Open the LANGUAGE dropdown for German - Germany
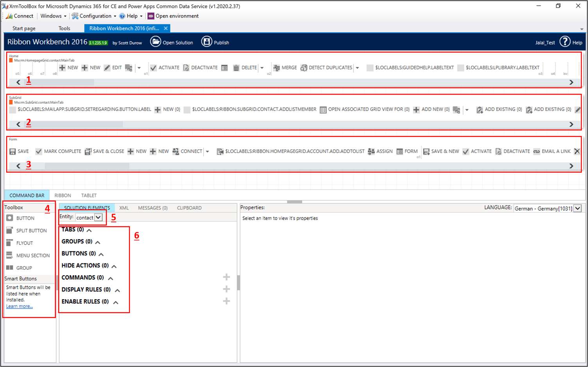 tap(577, 208)
